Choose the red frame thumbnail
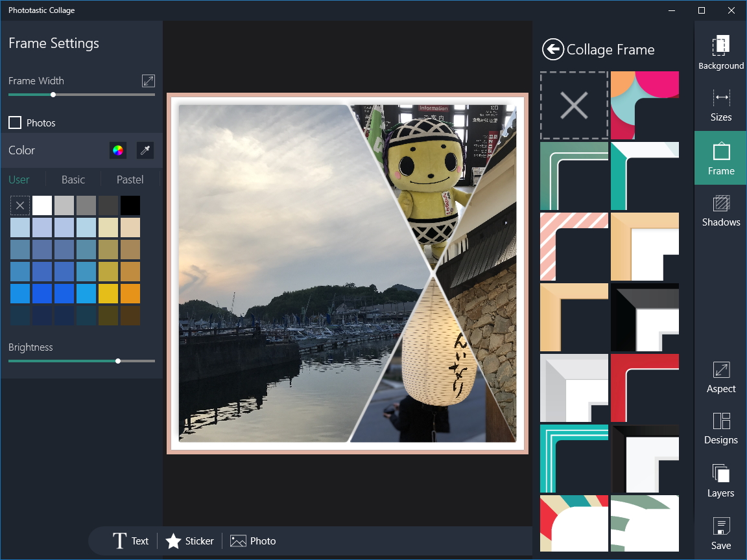This screenshot has width=747, height=560. coord(645,388)
